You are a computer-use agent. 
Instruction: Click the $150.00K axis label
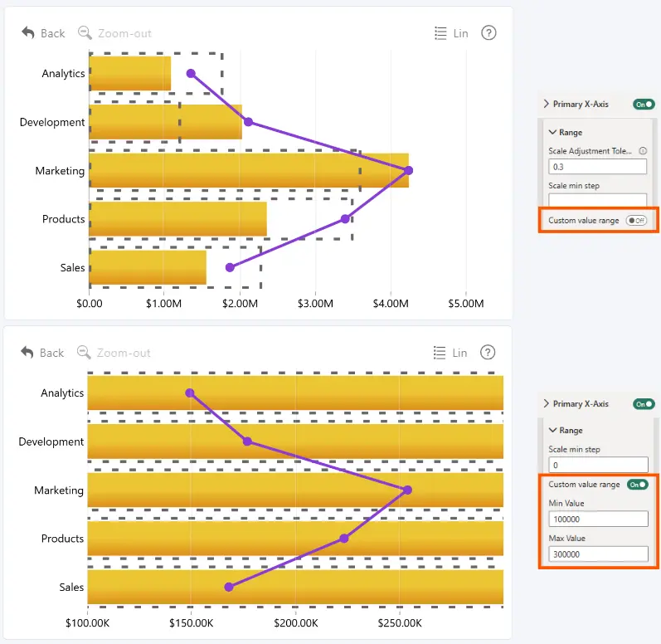[x=192, y=623]
